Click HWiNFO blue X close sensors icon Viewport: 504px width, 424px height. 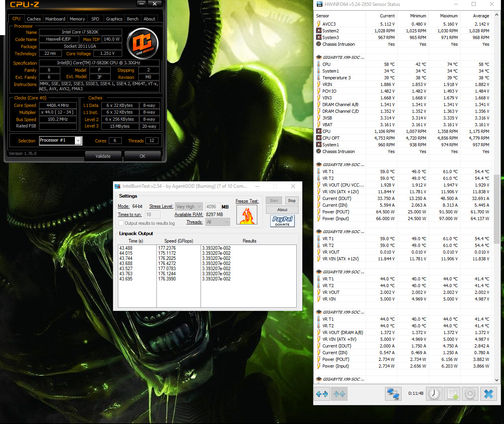pos(489,394)
